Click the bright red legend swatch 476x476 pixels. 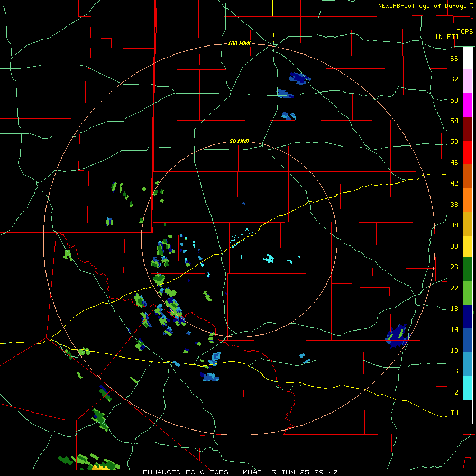pos(467,152)
